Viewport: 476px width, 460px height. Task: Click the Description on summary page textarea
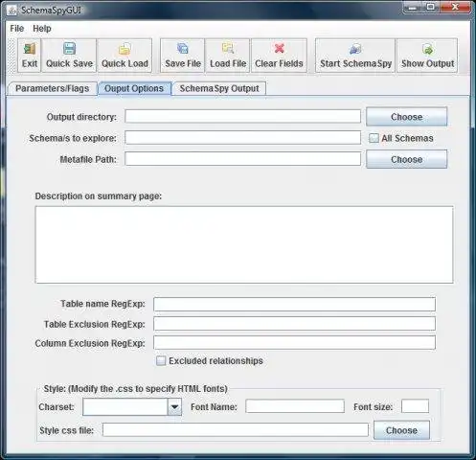[x=244, y=244]
